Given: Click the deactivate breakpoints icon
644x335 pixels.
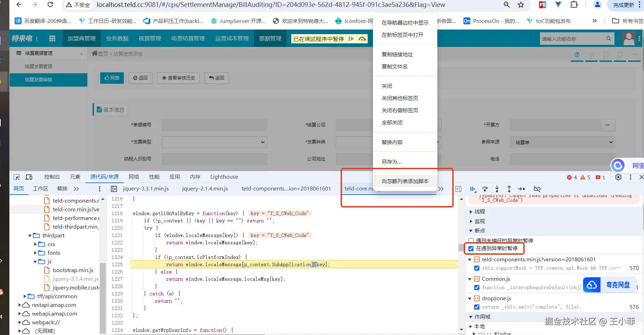Looking at the screenshot, I should pyautogui.click(x=537, y=189).
